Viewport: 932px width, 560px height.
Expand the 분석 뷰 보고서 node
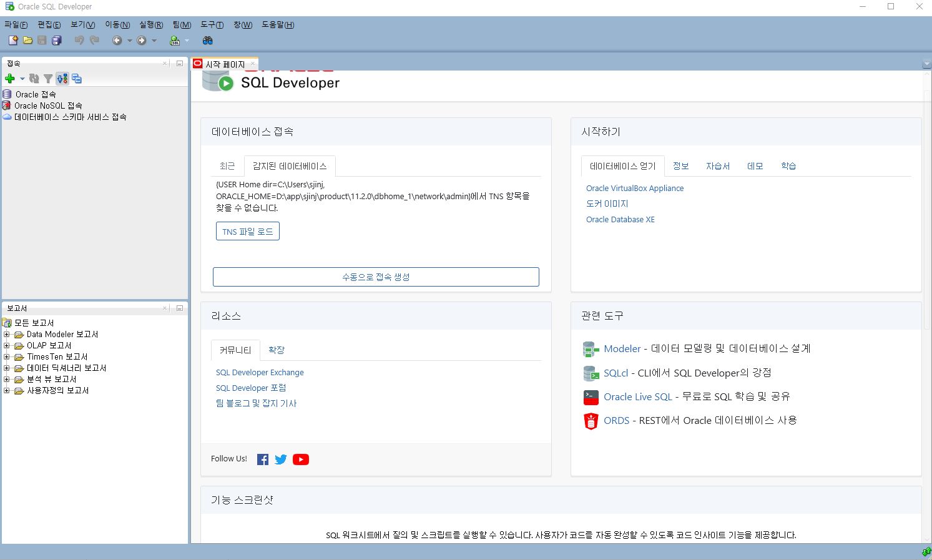(7, 380)
